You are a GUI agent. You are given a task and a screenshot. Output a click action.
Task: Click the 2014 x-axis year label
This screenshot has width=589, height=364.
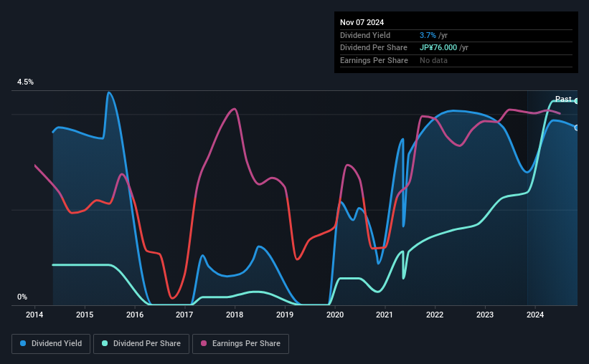pyautogui.click(x=34, y=315)
